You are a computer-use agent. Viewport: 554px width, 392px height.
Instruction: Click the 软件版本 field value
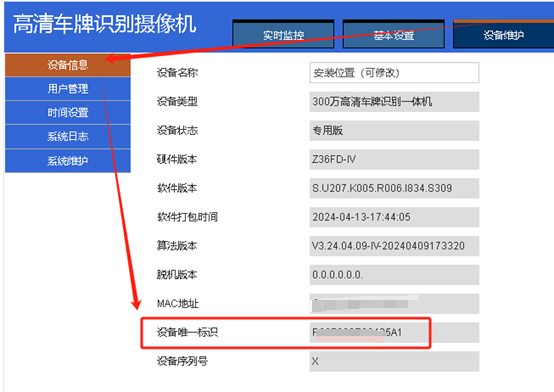[x=394, y=188]
